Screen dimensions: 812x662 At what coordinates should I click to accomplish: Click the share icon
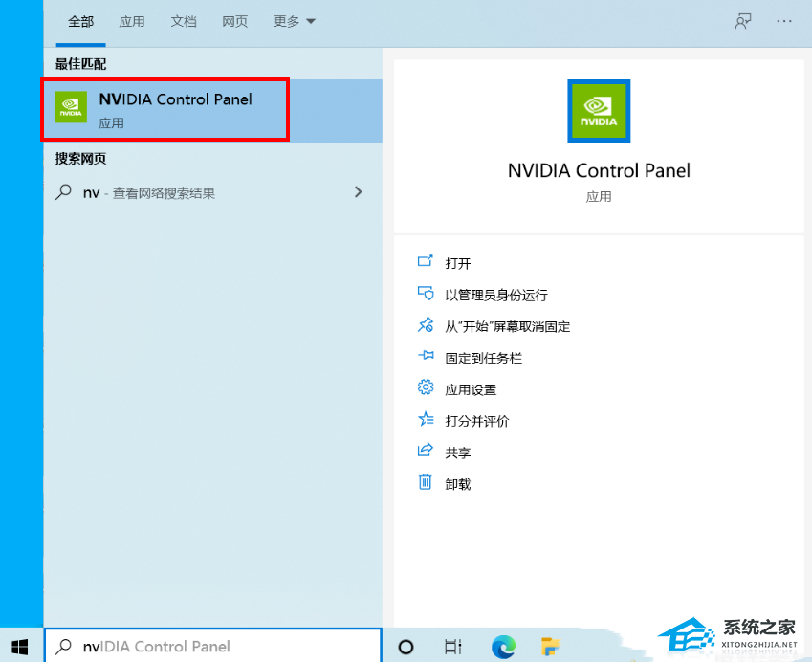(426, 450)
